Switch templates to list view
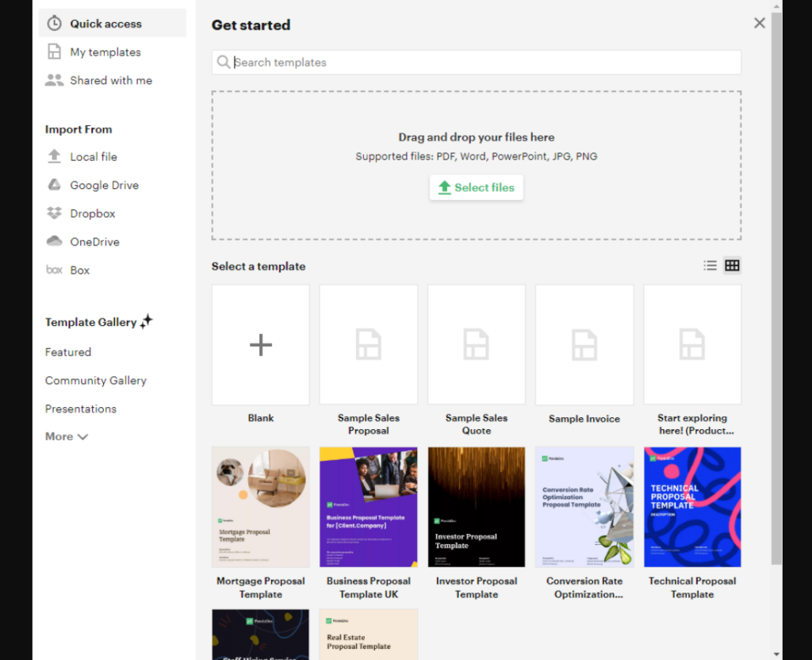 point(710,266)
